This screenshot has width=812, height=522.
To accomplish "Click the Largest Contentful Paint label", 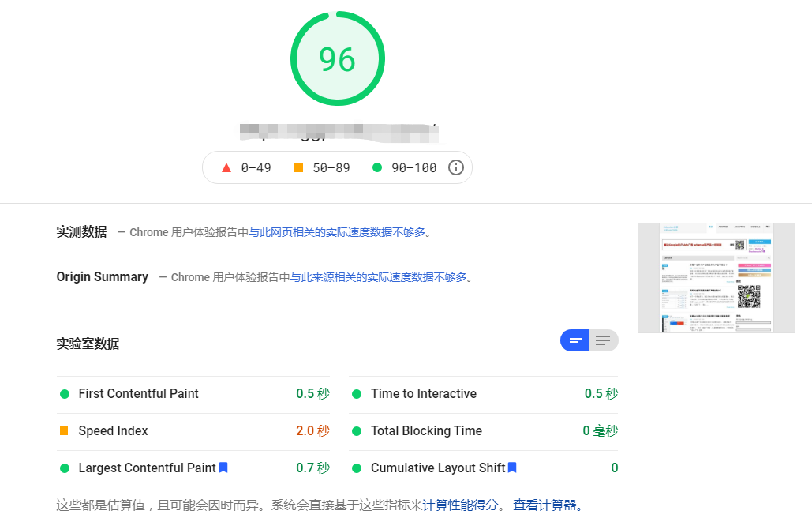I will pos(147,468).
